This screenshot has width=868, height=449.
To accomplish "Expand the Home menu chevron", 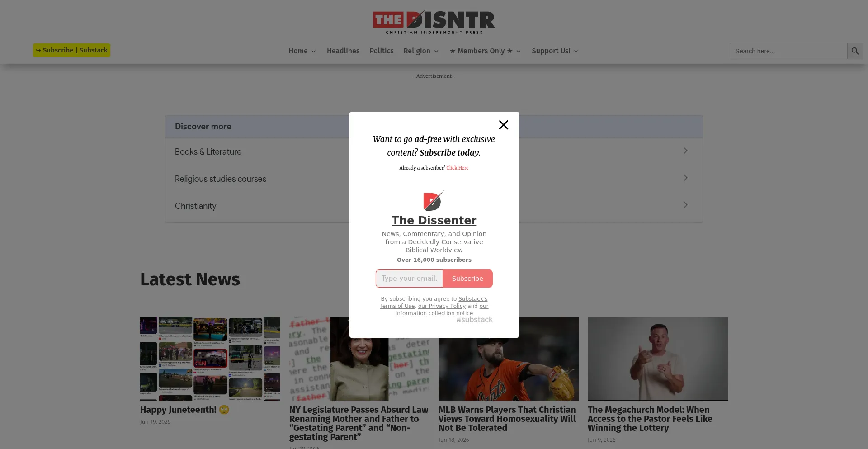I will point(313,52).
